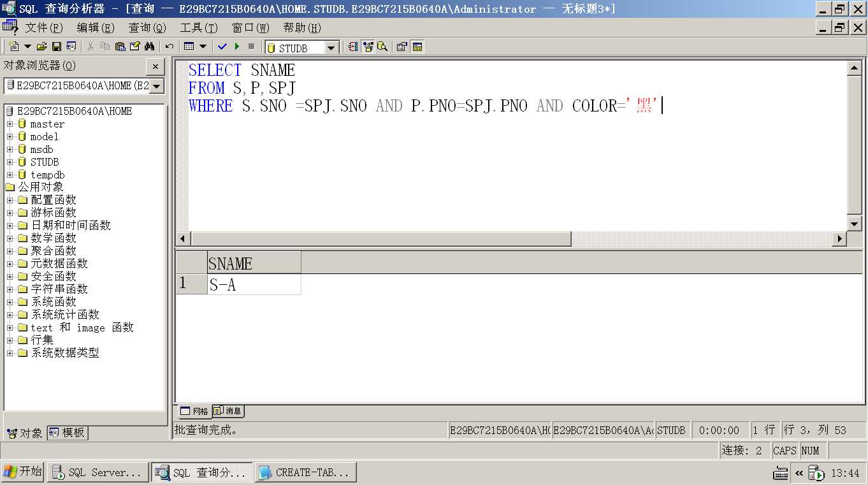Open the 窗口(W) menu
Screen dimensions: 868x485
(x=250, y=27)
